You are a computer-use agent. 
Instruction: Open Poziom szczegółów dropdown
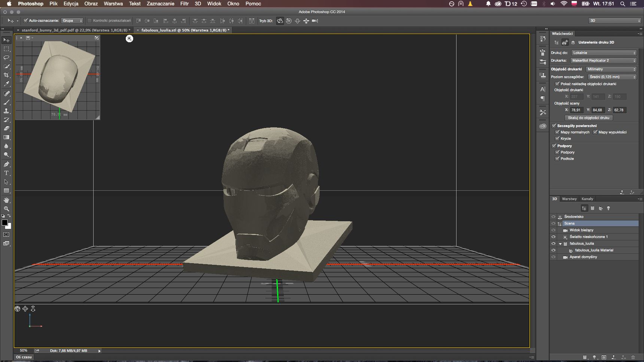(612, 77)
